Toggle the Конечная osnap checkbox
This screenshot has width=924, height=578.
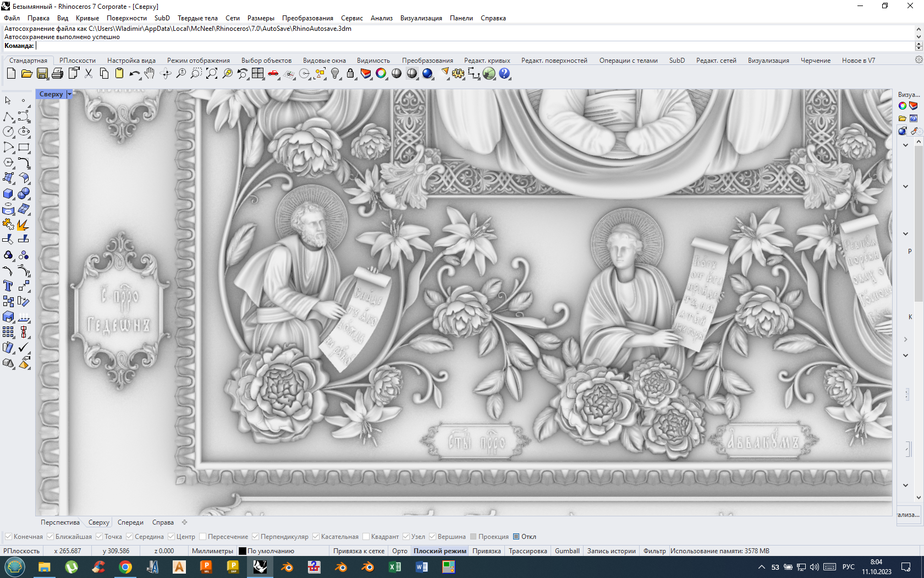(x=8, y=537)
